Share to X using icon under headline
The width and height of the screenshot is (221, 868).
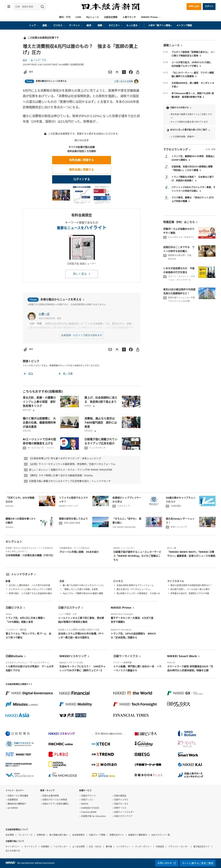(124, 72)
